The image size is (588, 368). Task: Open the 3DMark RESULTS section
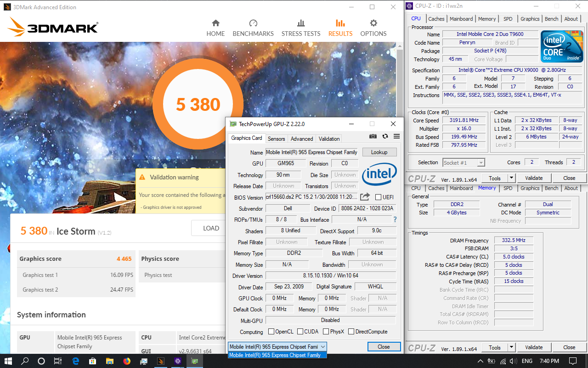coord(340,28)
